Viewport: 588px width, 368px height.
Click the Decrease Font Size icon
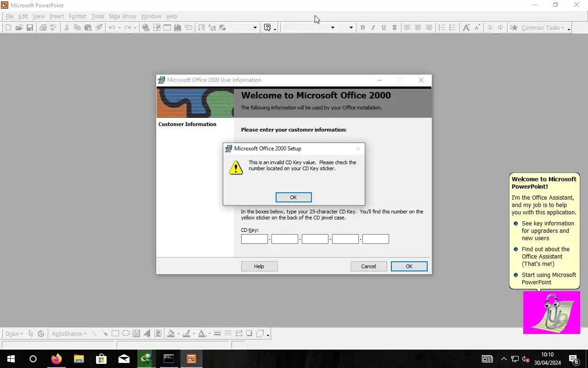coord(477,28)
